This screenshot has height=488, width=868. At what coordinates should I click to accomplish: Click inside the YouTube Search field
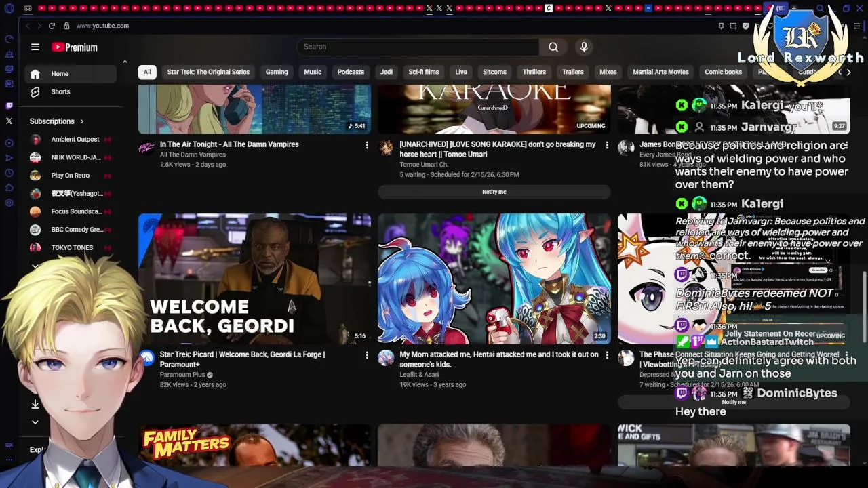pyautogui.click(x=418, y=47)
